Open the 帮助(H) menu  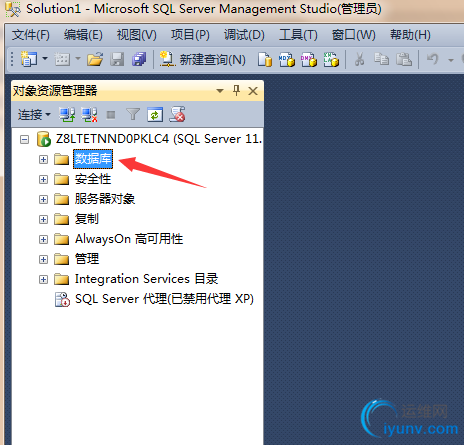pos(410,35)
